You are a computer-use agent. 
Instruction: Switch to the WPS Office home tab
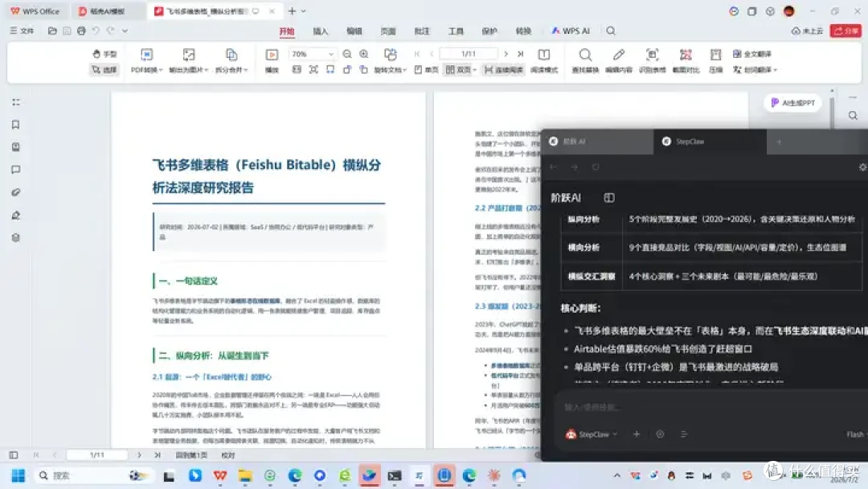point(35,11)
